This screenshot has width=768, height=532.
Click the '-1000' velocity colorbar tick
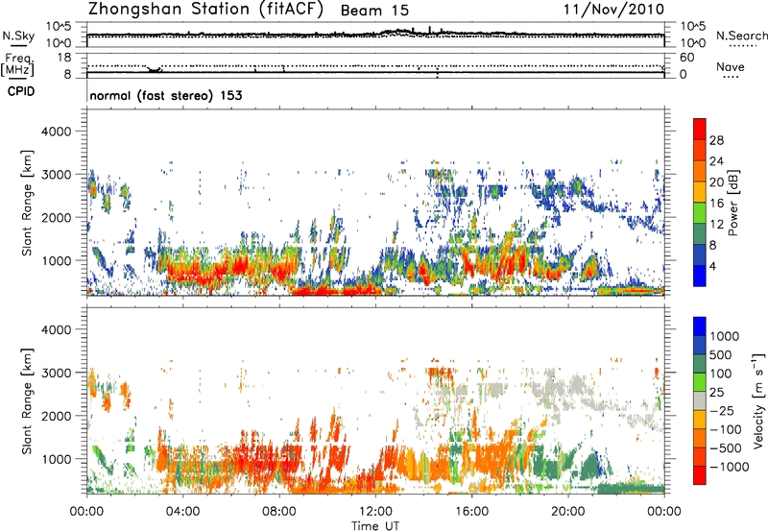pos(730,467)
